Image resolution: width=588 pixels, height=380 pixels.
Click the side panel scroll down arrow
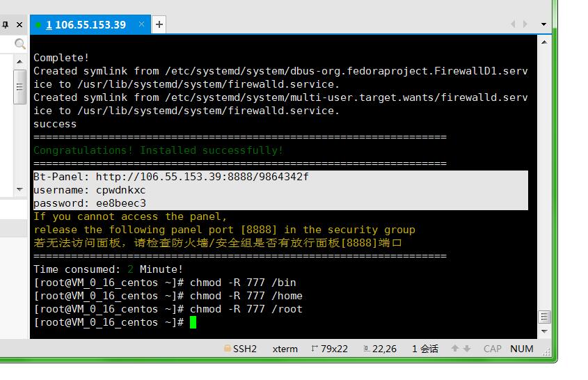tap(20, 189)
